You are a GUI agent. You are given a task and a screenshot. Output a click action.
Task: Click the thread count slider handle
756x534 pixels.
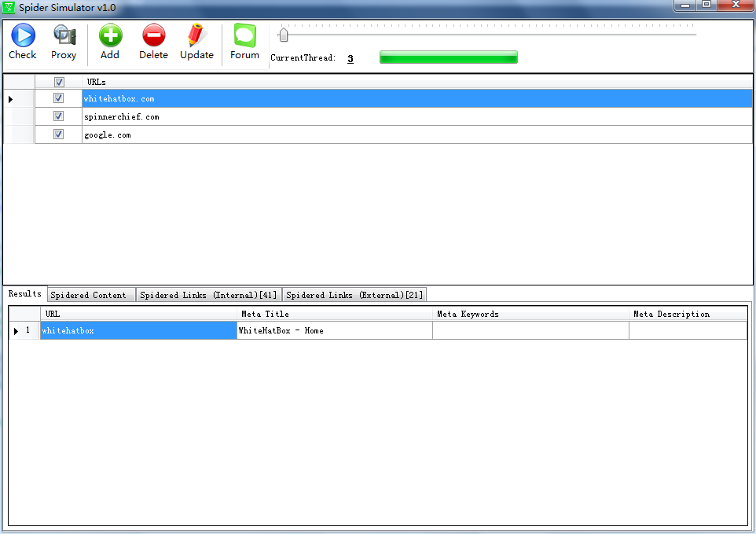(284, 35)
